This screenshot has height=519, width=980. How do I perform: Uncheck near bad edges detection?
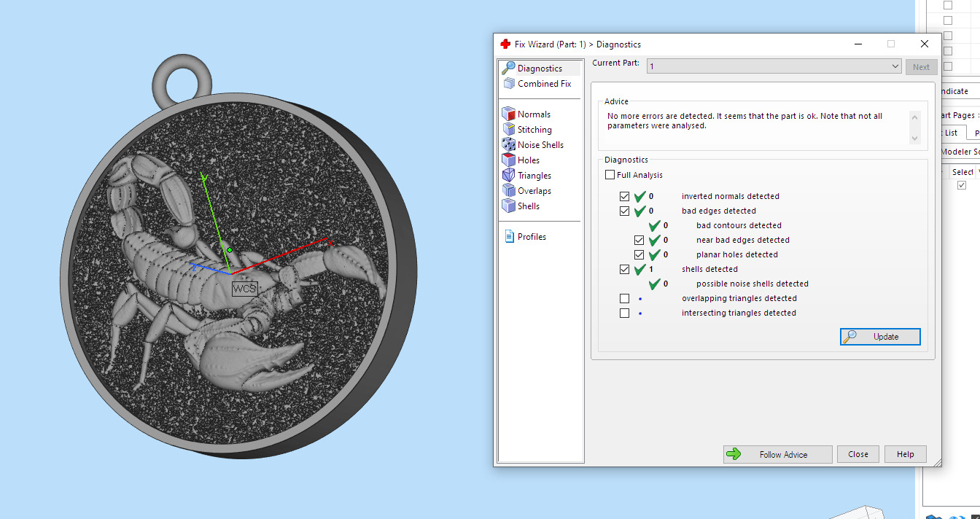point(639,240)
